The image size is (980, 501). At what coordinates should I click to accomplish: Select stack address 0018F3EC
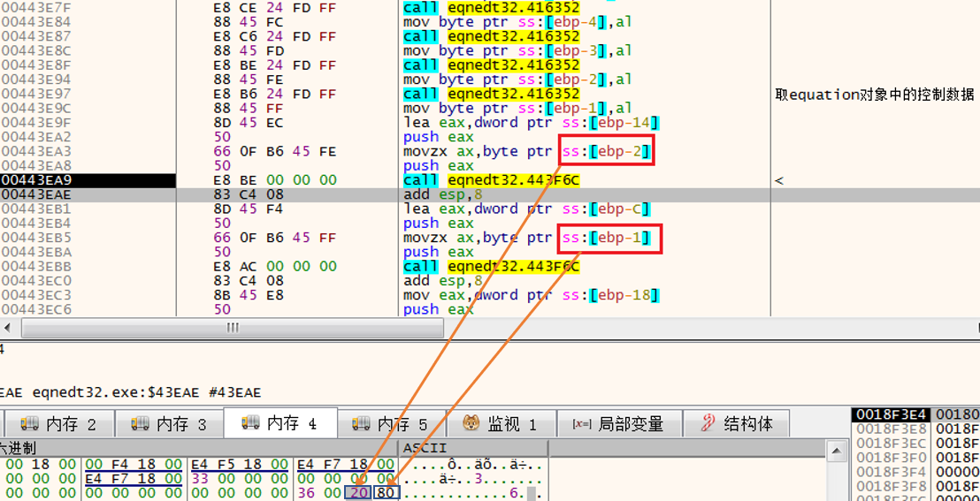[x=892, y=443]
